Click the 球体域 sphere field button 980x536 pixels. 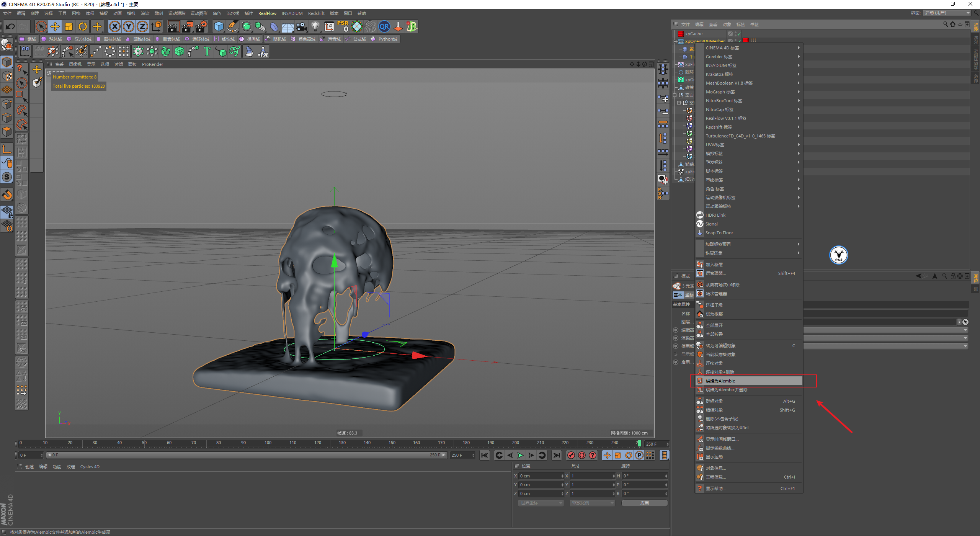(x=52, y=39)
